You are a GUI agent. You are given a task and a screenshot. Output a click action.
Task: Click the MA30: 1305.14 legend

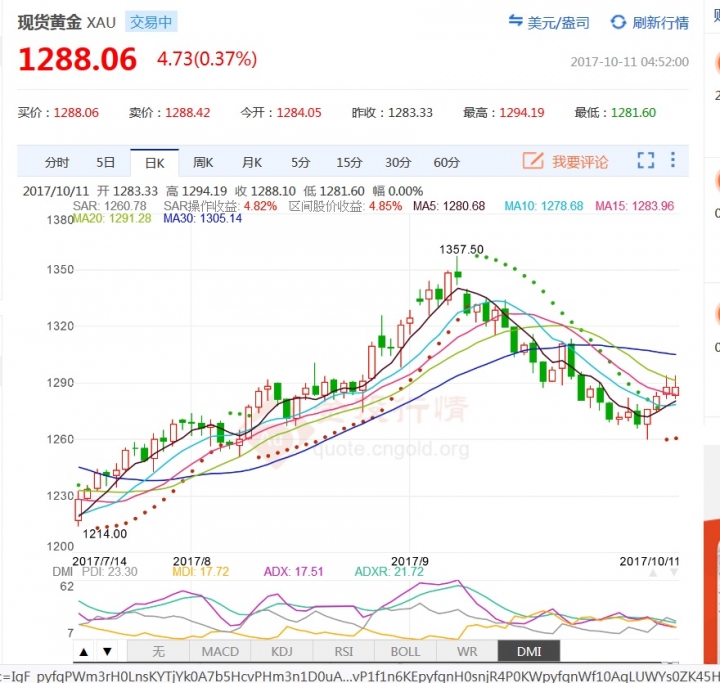tap(202, 218)
